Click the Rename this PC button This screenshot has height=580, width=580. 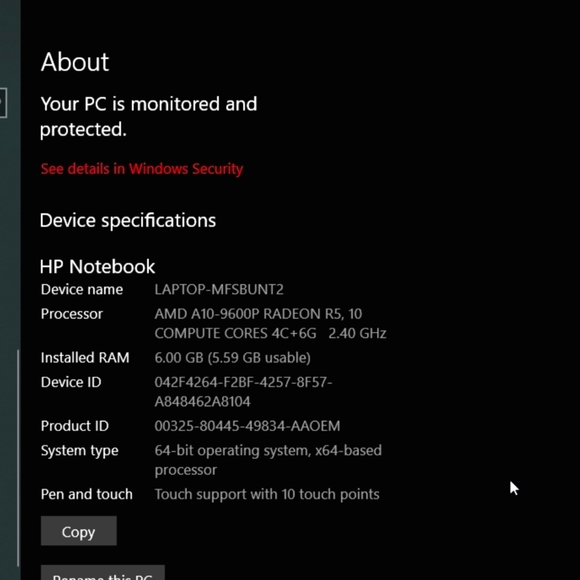[x=102, y=573]
